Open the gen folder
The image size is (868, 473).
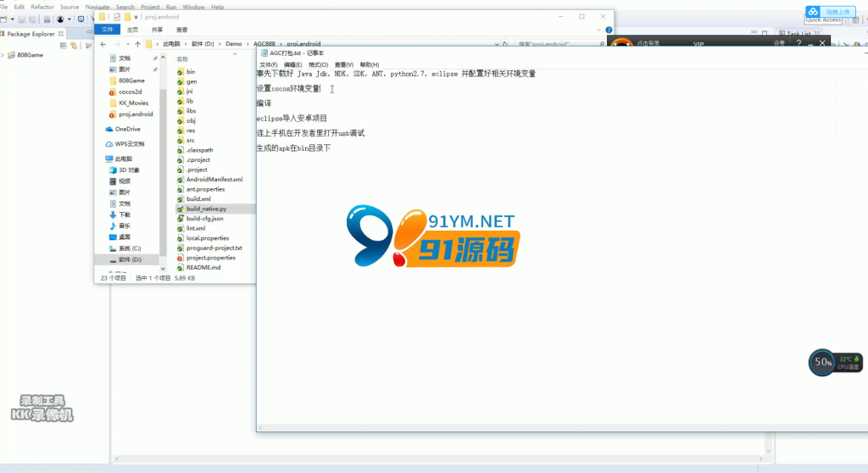point(191,81)
